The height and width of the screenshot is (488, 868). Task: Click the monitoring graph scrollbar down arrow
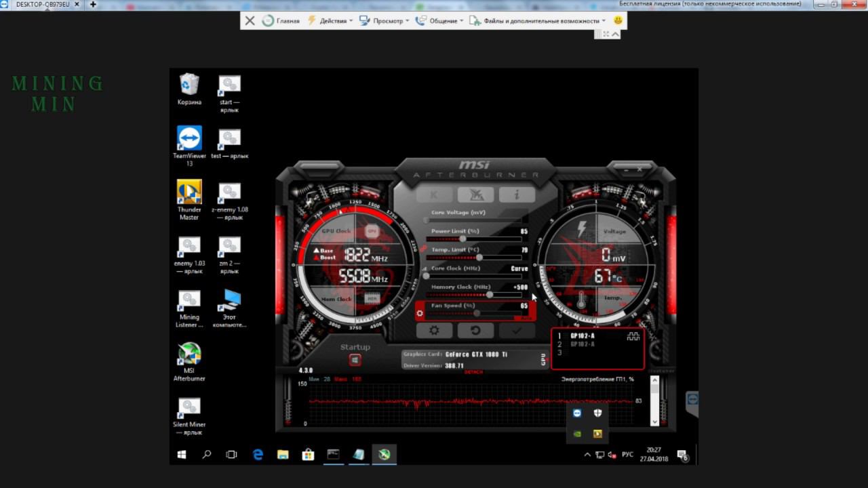654,422
